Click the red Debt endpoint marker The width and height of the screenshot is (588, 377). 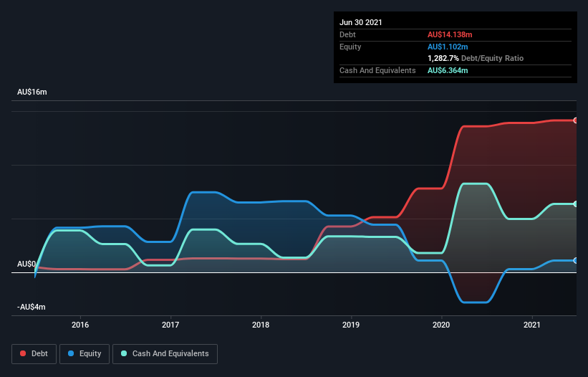pyautogui.click(x=576, y=120)
